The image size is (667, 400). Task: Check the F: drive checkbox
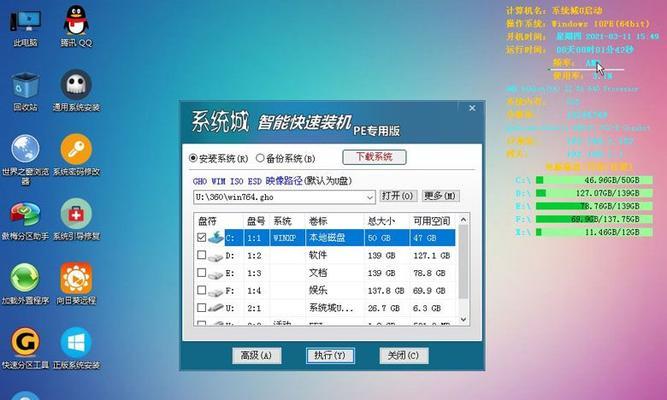point(202,290)
